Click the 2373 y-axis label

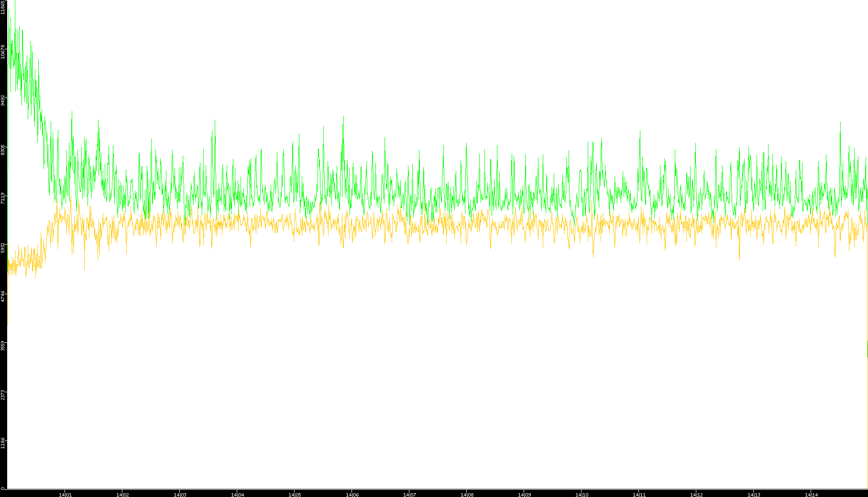click(3, 395)
